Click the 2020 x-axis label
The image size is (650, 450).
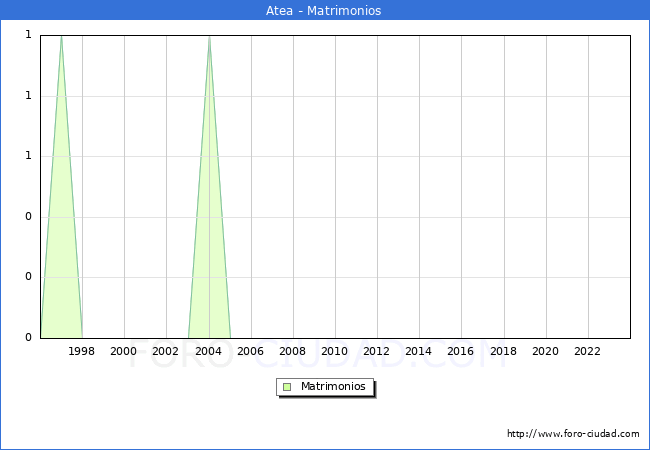tap(546, 351)
